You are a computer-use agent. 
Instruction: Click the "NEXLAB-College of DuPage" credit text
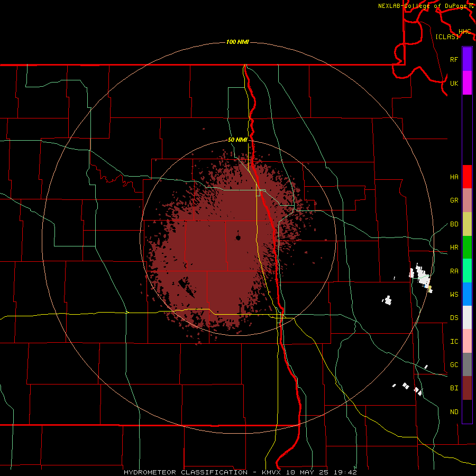[x=423, y=6]
